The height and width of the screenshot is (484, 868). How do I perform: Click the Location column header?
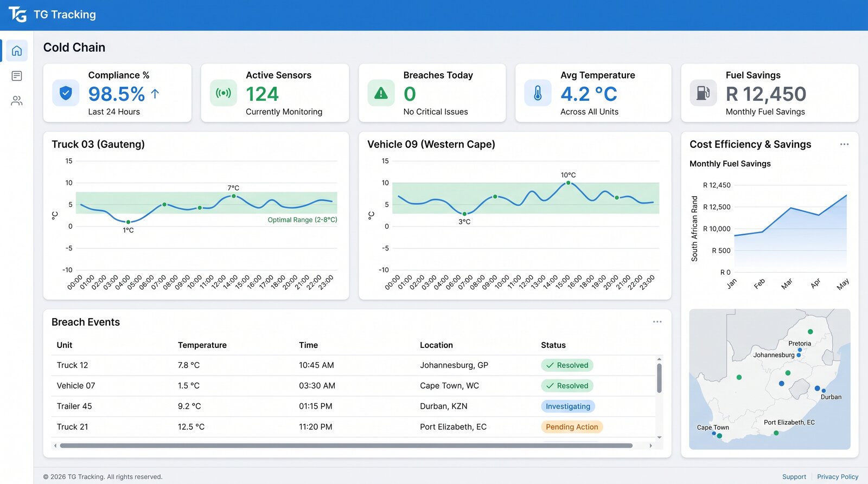tap(436, 345)
